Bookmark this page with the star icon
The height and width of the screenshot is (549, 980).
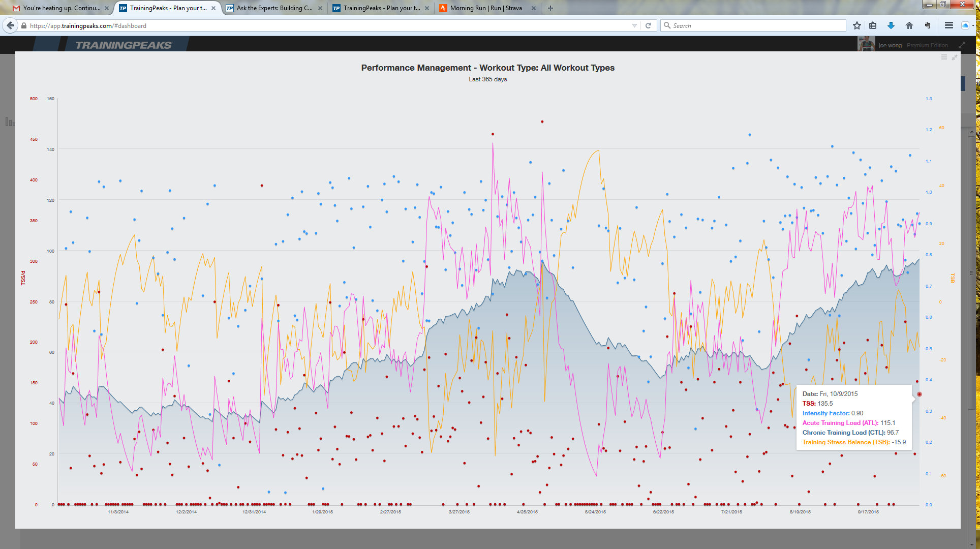point(857,25)
